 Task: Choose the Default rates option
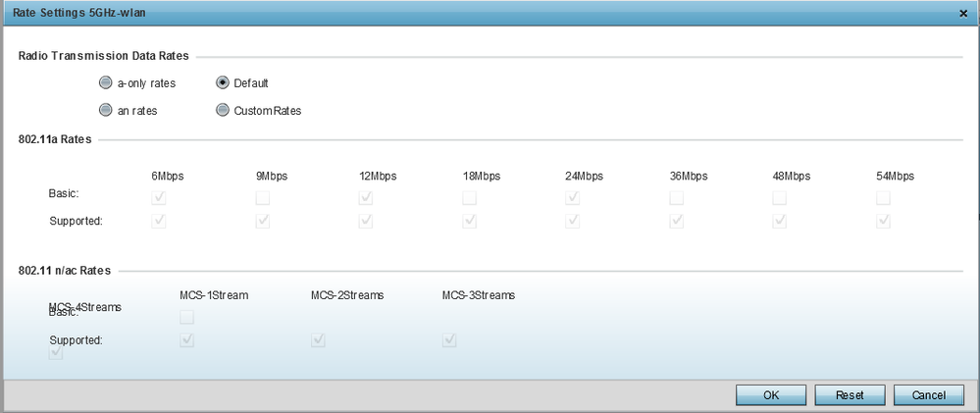(x=223, y=83)
